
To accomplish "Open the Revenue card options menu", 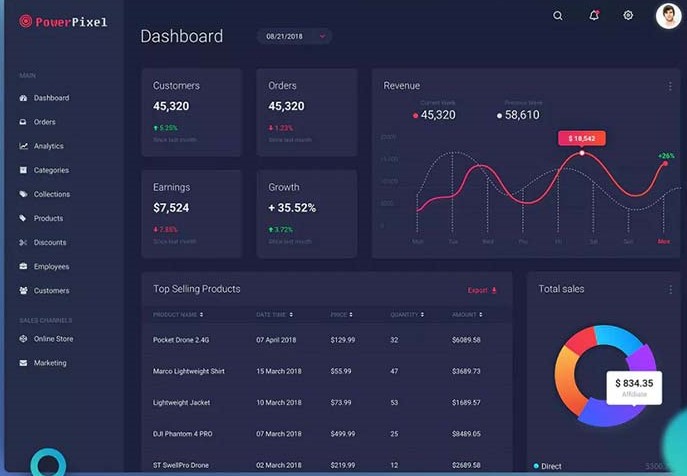I will click(x=670, y=86).
